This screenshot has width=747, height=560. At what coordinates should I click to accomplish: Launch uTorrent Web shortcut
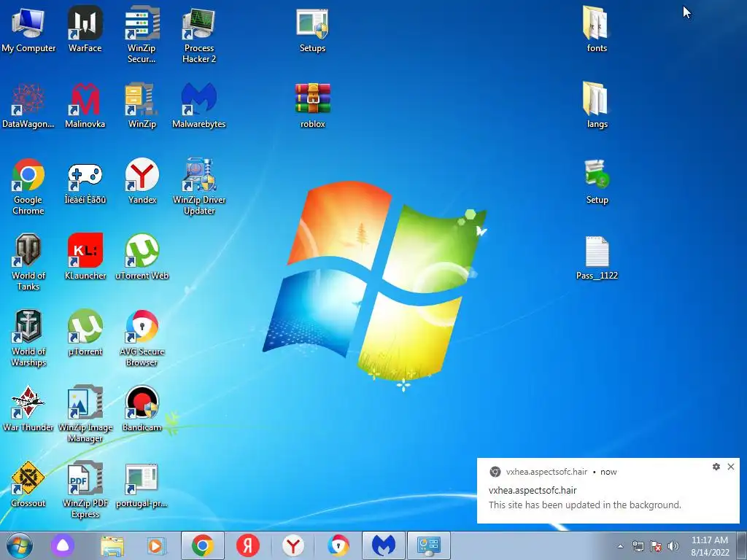click(x=142, y=257)
